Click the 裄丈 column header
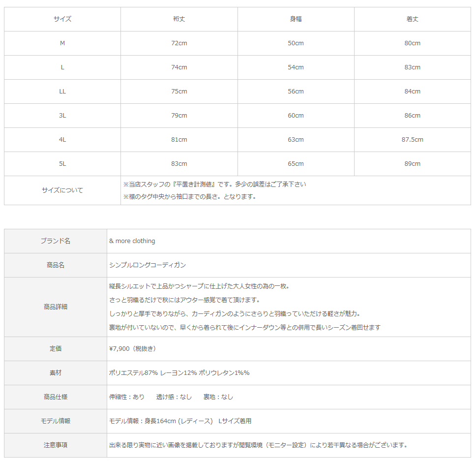This screenshot has height=463, width=476. coord(179,19)
